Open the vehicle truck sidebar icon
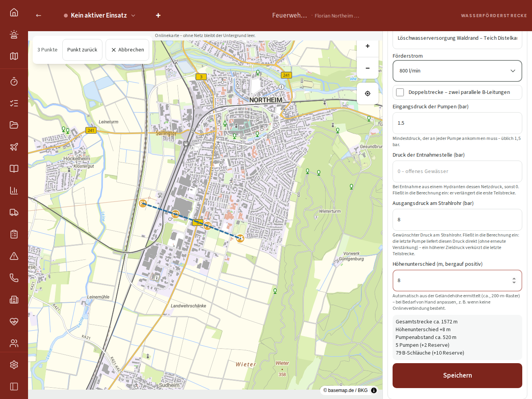The image size is (532, 399). 14,212
